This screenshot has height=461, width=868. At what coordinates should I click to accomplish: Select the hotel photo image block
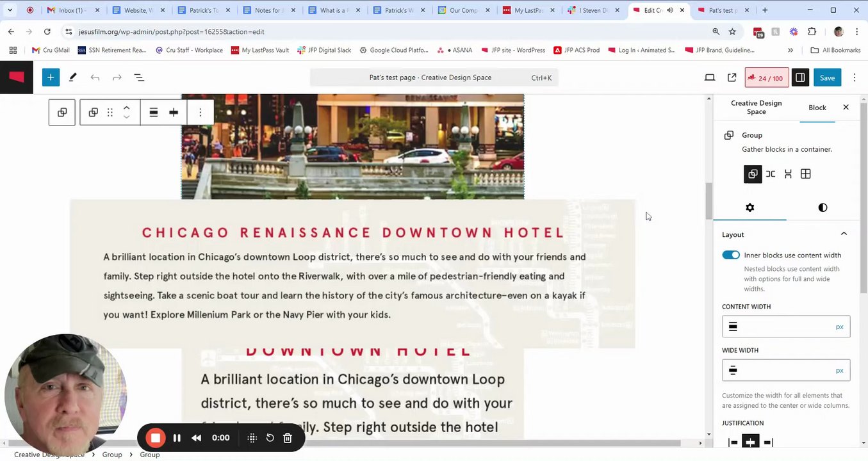point(352,147)
